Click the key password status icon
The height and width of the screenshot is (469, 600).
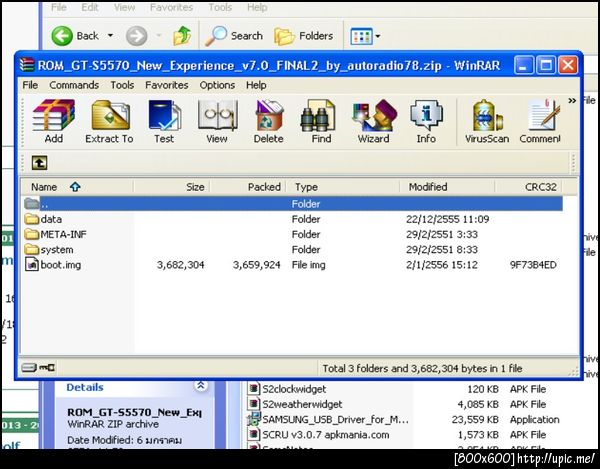tap(47, 368)
